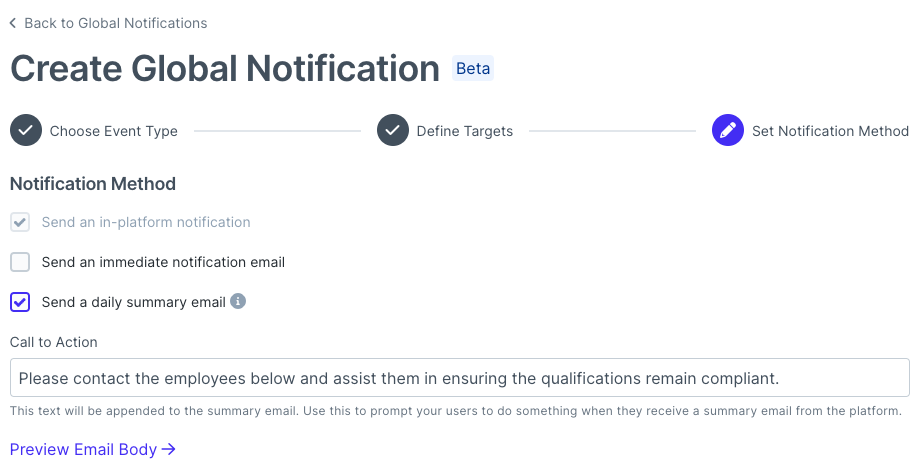Select the Set Notification Method step label

point(830,131)
